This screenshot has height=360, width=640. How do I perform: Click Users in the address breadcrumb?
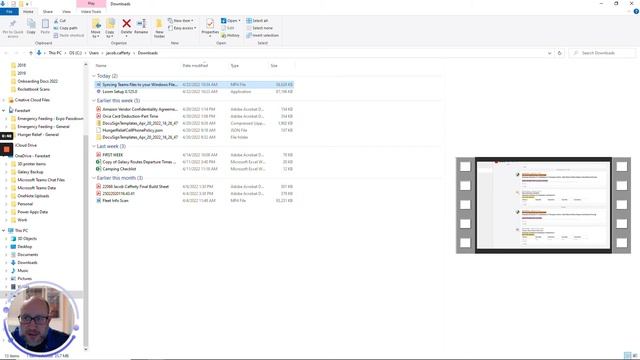tap(94, 53)
